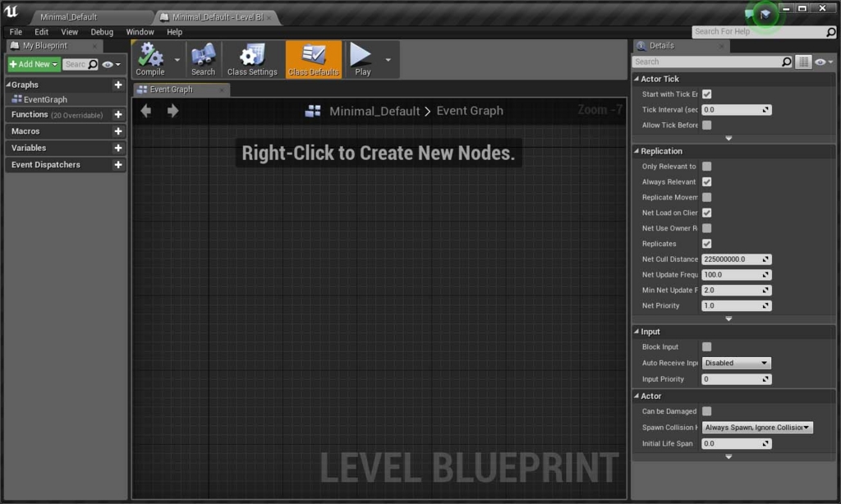Click the Net Cull Distance field
The image size is (841, 504).
737,259
